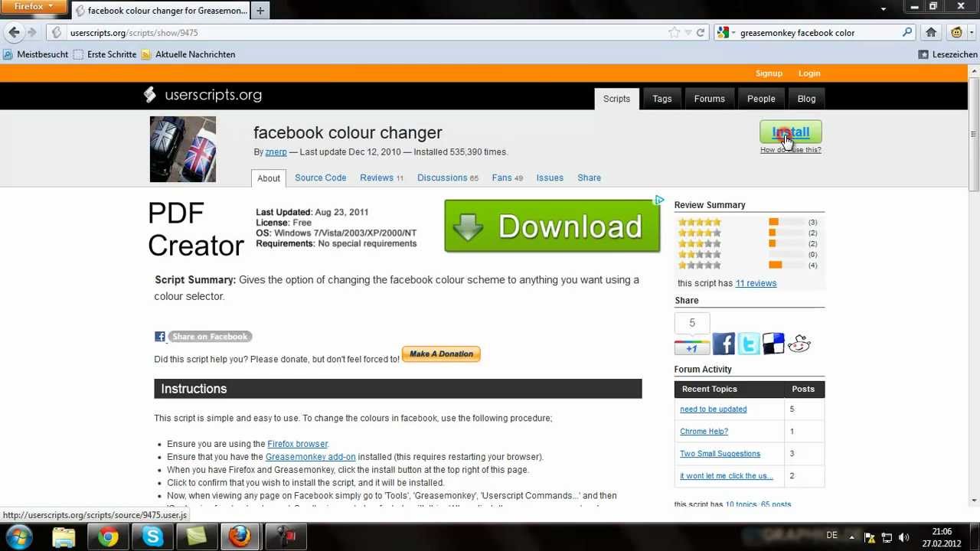980x551 pixels.
Task: Share script on Facebook icon in Share panel
Action: pyautogui.click(x=724, y=344)
